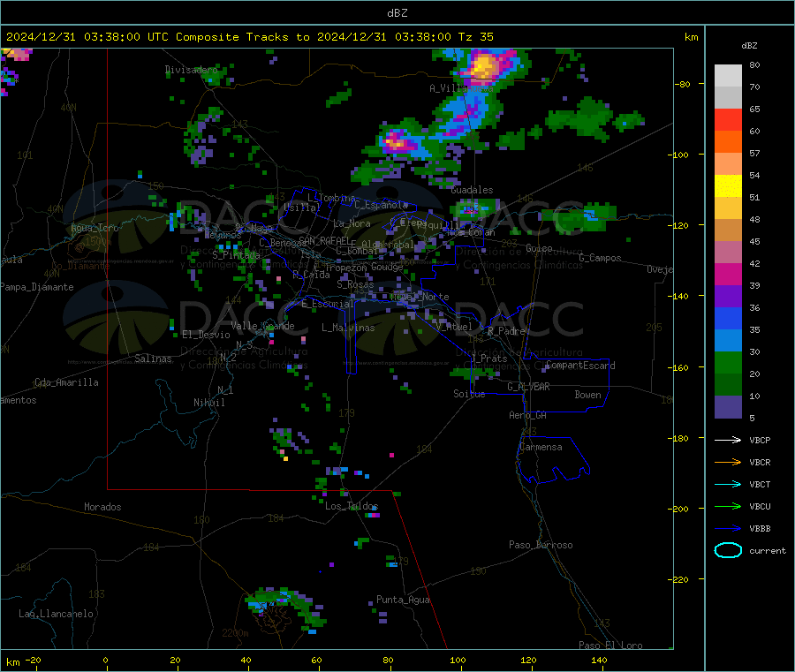The image size is (795, 672).
Task: Pick the green 30 dBZ color swatch
Action: 728,362
